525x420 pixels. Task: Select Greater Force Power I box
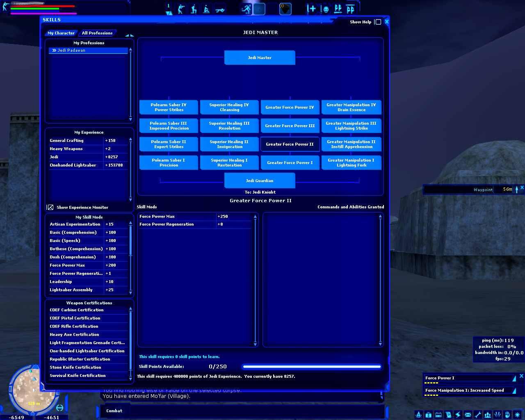(290, 162)
